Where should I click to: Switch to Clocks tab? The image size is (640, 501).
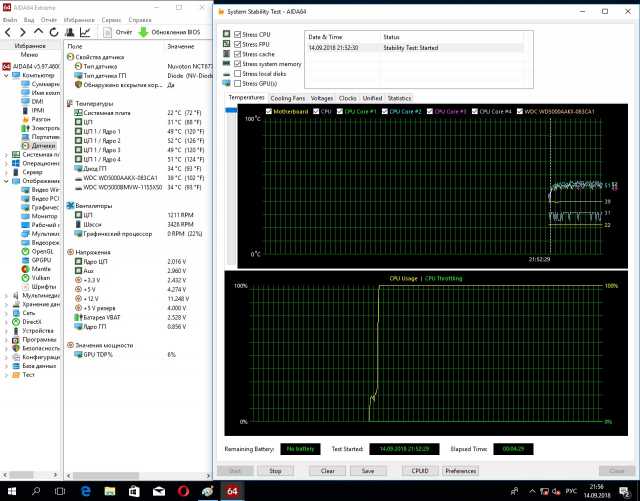347,98
